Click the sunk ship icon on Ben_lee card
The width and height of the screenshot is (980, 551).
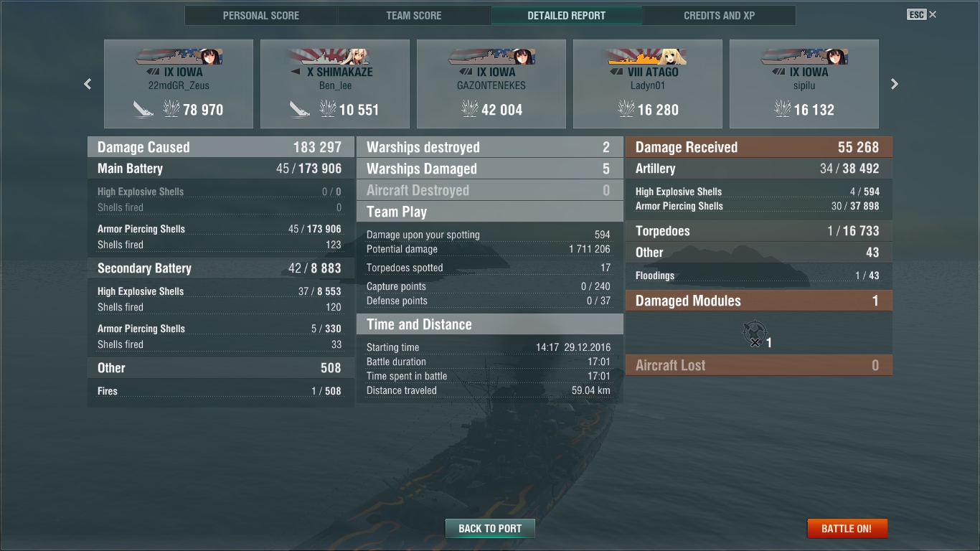300,109
